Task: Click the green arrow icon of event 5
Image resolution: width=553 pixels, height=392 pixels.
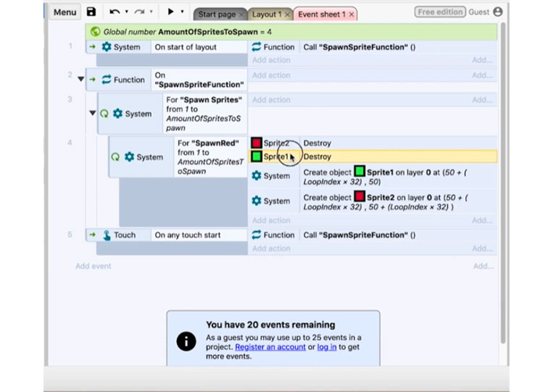Action: pos(92,235)
